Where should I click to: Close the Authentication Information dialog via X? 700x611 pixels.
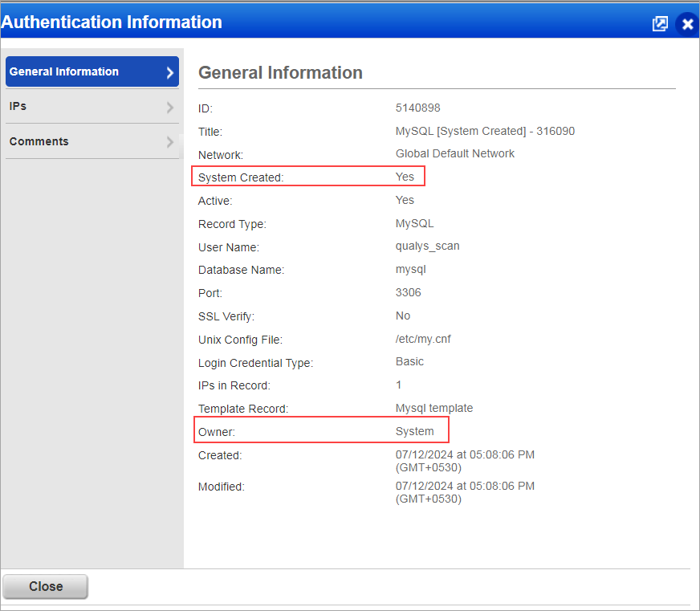point(687,24)
